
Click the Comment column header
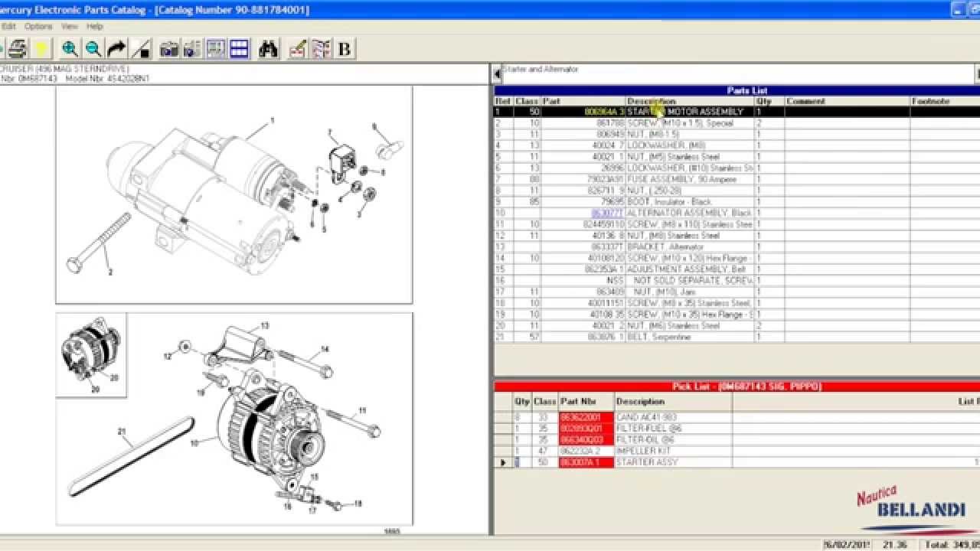coord(848,101)
